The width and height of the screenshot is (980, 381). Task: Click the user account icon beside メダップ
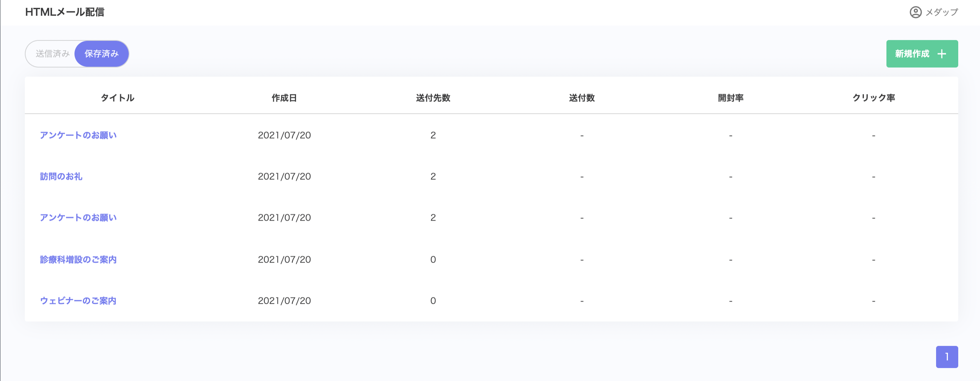[x=915, y=12]
